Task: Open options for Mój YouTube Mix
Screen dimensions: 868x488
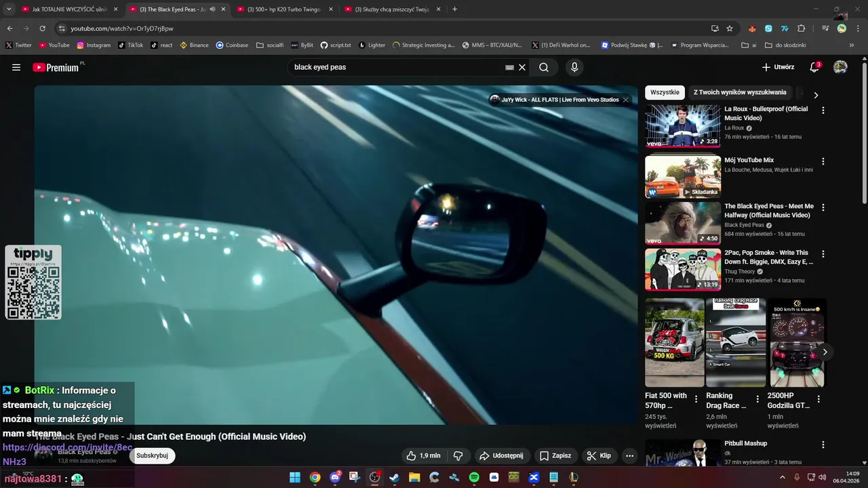Action: [x=823, y=161]
